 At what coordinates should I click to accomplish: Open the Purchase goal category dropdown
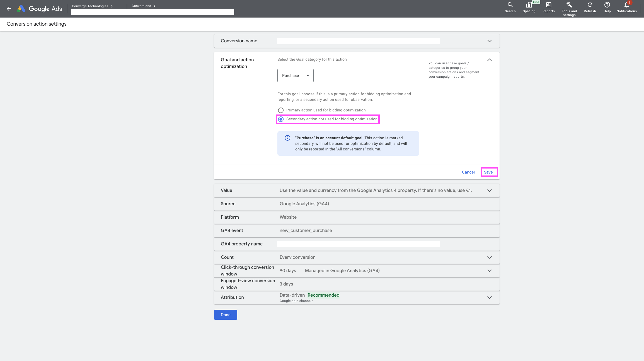(x=295, y=75)
